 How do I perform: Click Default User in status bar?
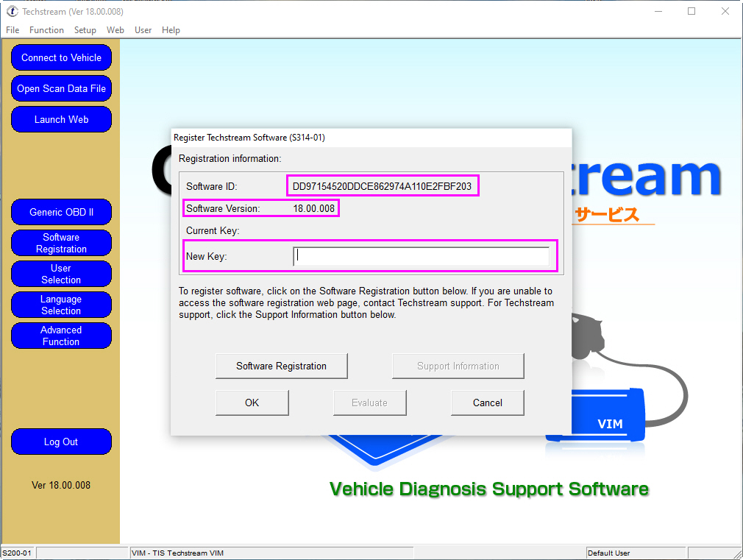click(x=609, y=553)
